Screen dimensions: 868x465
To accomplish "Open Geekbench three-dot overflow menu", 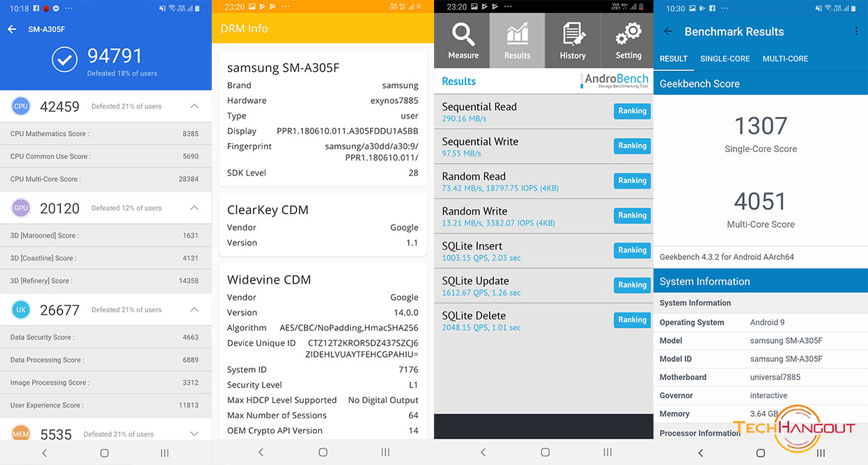I will [x=856, y=31].
